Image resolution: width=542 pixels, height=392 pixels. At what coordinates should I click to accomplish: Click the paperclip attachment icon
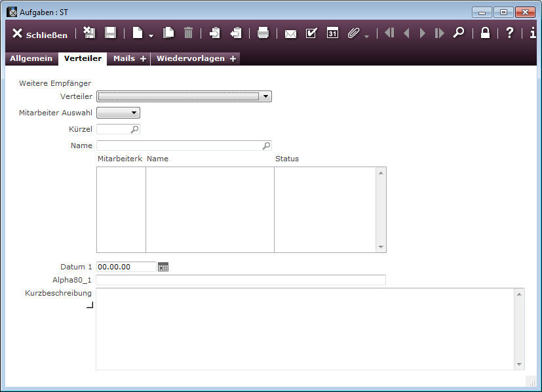tap(353, 33)
